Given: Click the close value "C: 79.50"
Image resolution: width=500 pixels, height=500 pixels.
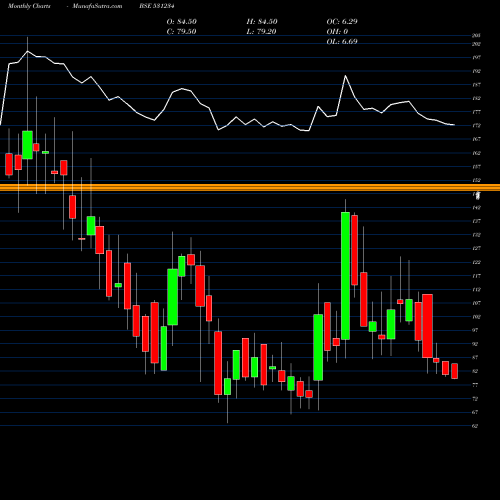Looking at the screenshot, I should click(181, 32).
